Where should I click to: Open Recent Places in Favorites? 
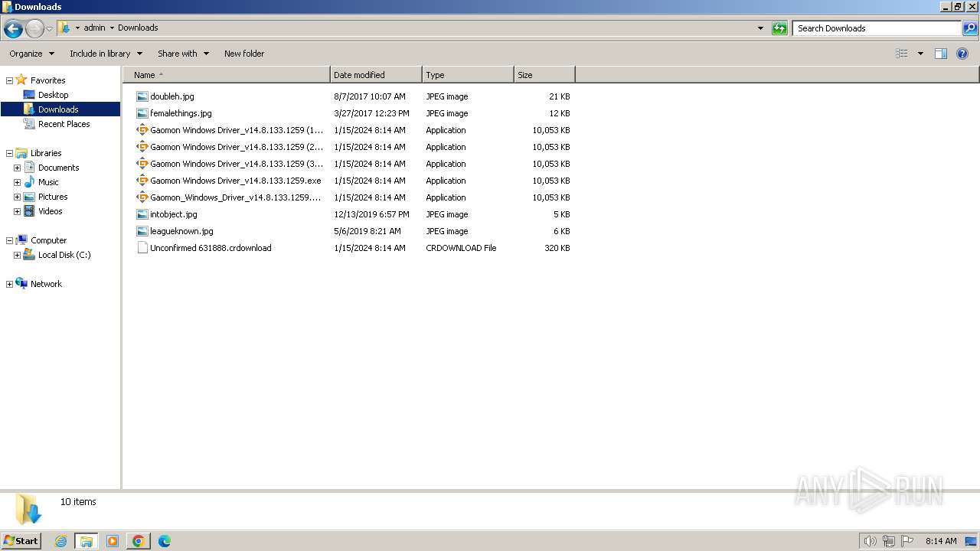(64, 124)
